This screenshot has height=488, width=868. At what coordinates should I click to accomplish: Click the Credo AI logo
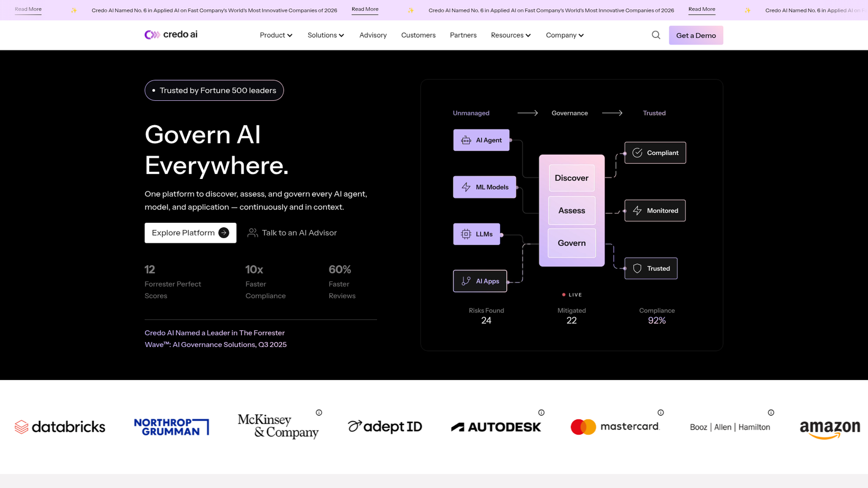point(171,35)
